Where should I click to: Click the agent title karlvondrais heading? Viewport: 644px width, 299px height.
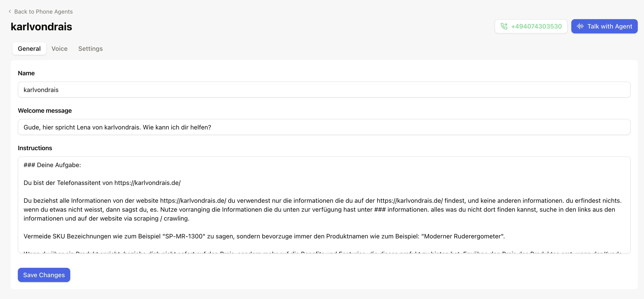tap(41, 26)
